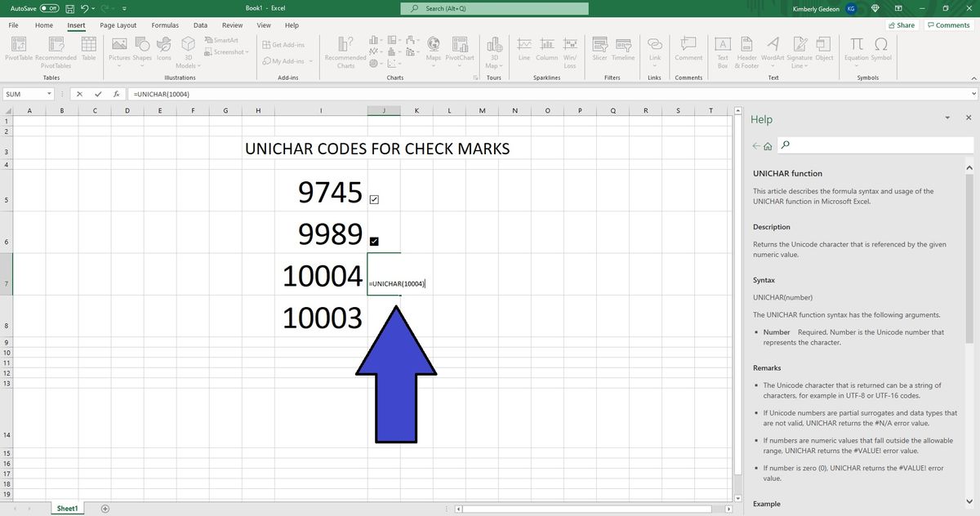The height and width of the screenshot is (516, 980).
Task: Click the Share button
Action: pos(902,24)
